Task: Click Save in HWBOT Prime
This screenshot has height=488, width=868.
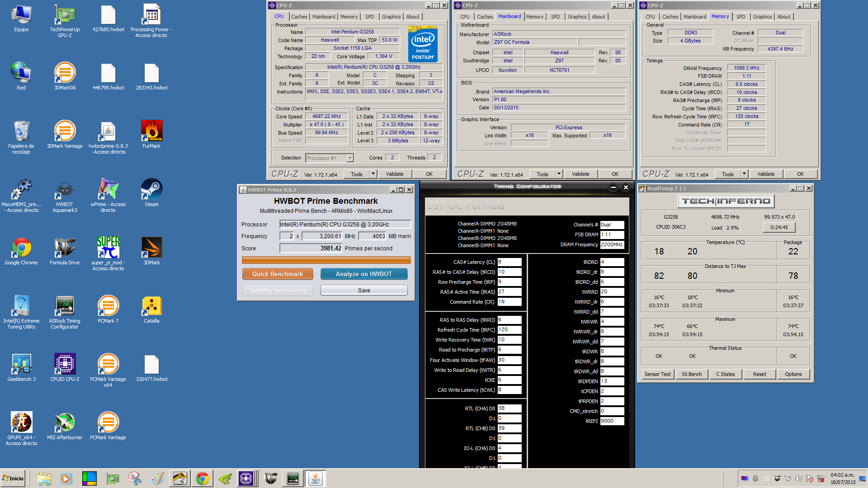Action: click(364, 290)
